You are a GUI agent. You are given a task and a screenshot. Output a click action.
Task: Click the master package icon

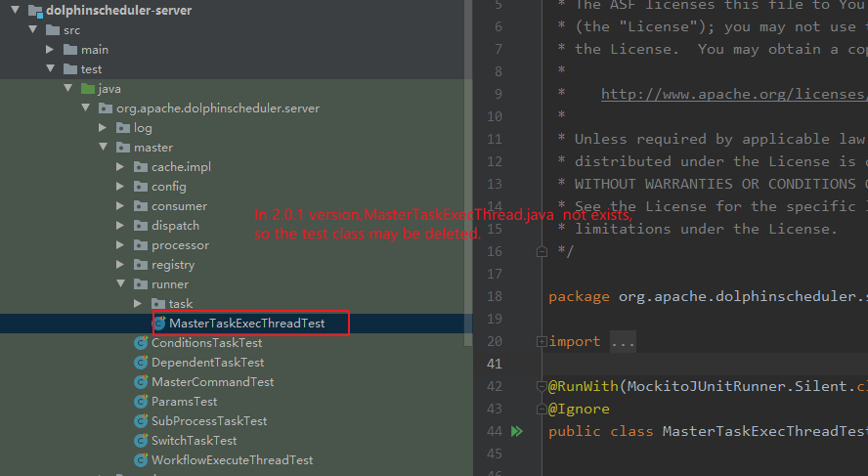point(123,148)
